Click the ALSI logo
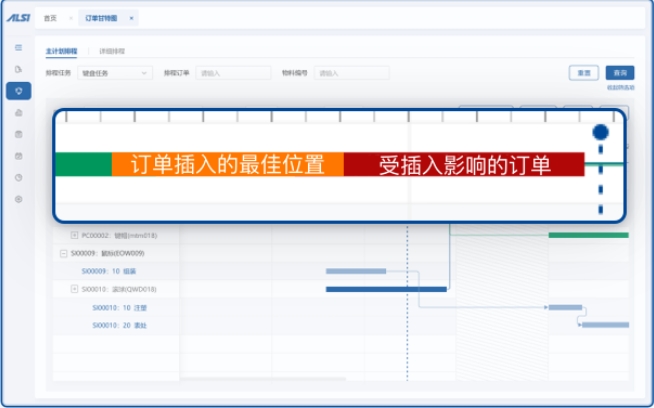 coord(18,18)
